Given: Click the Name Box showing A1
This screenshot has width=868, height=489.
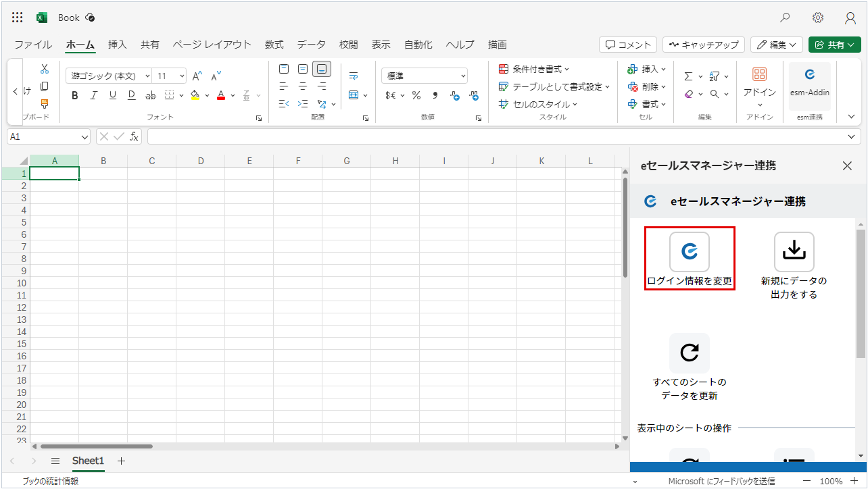Looking at the screenshot, I should coord(49,136).
